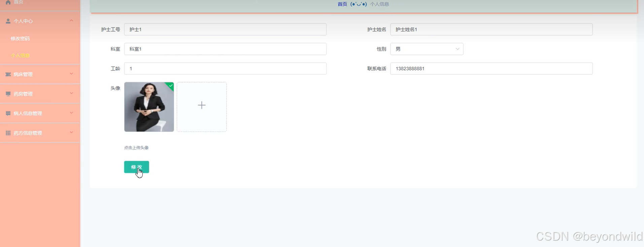
Task: Click the bed icon beside 病床管理
Action: 8,74
